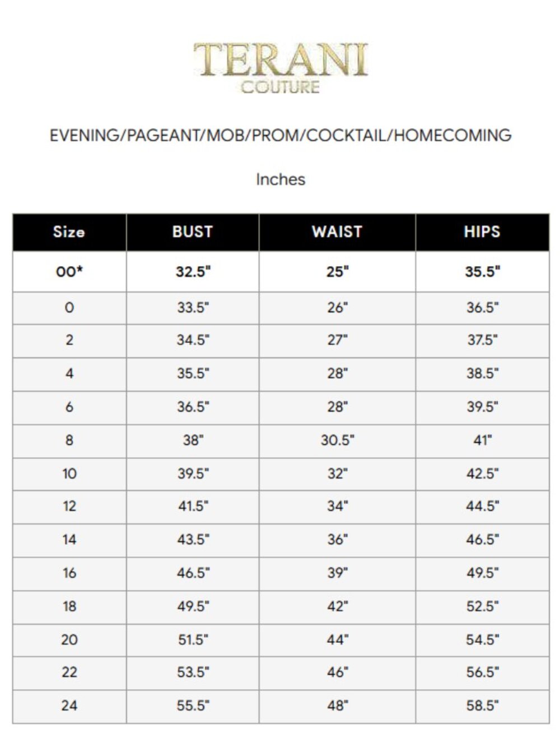Click the BUST column header

[193, 232]
